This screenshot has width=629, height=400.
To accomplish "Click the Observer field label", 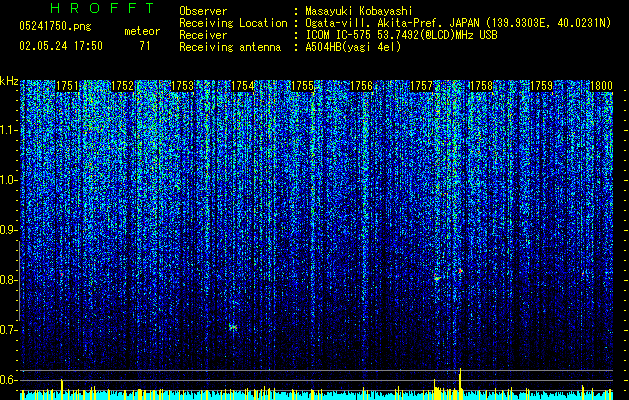I will (x=203, y=11).
